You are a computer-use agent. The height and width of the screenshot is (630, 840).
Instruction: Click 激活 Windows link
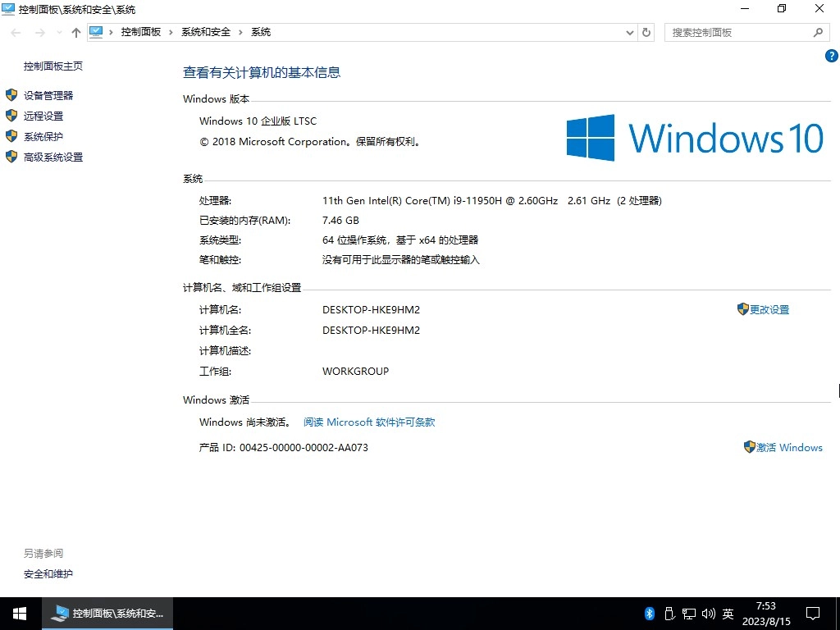789,448
